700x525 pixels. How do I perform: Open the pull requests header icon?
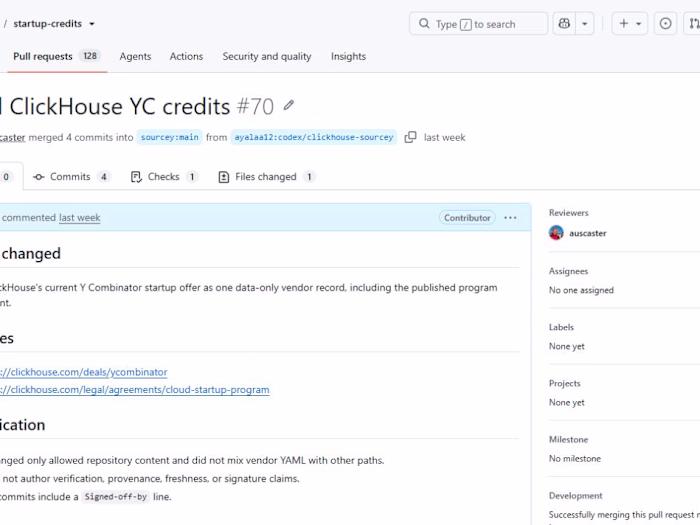coord(694,24)
